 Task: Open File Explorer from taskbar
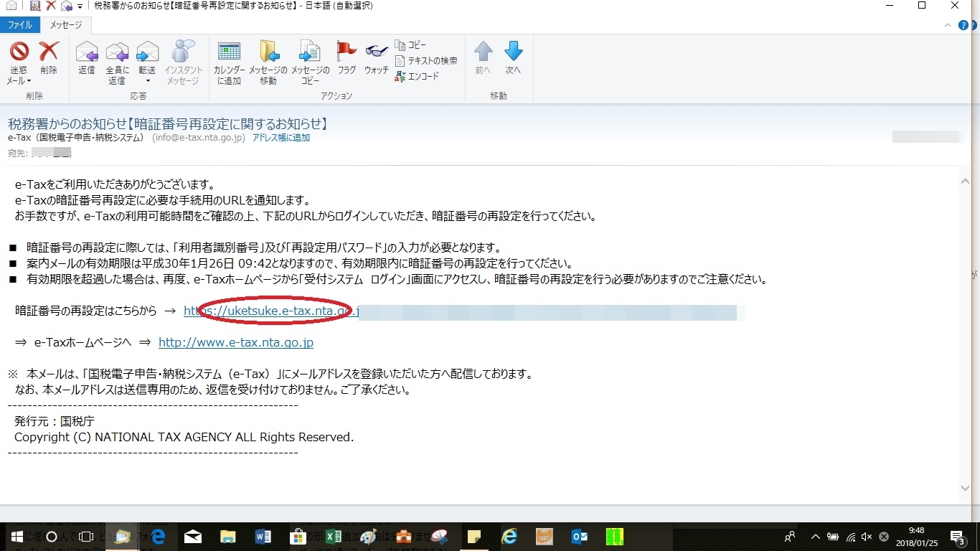pos(227,537)
